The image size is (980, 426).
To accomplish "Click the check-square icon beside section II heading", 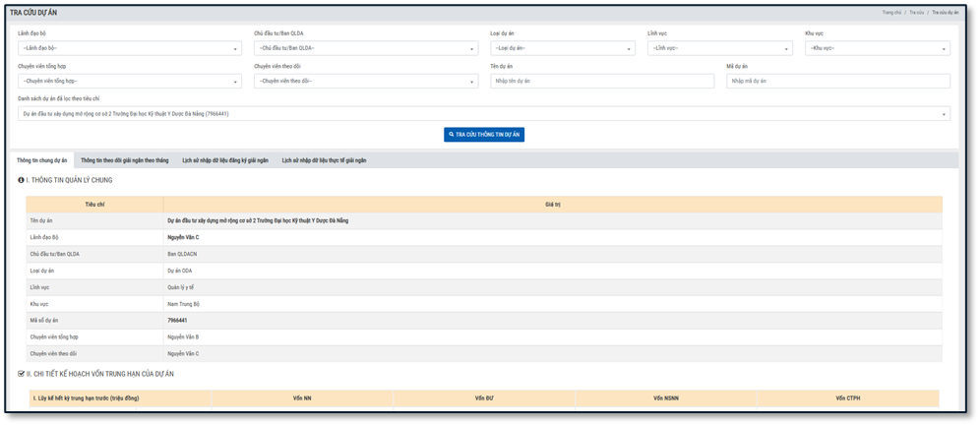I will coord(22,374).
